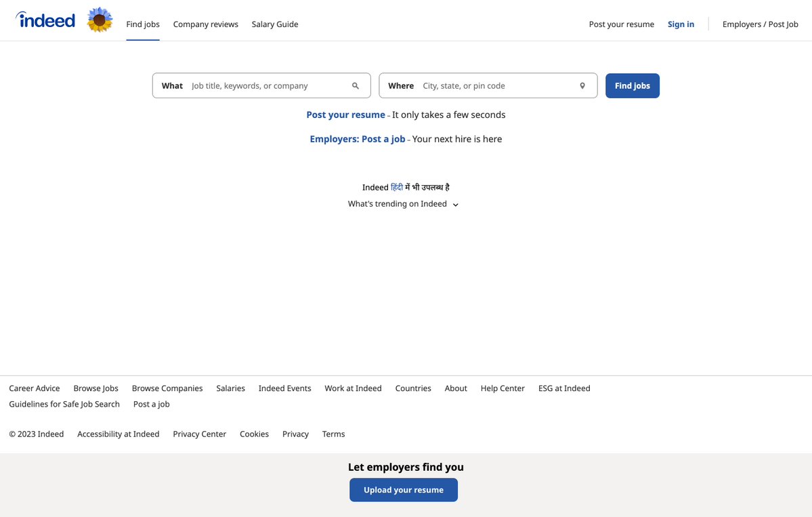Click the Indeed logo
Image resolution: width=812 pixels, height=517 pixels.
tap(45, 20)
